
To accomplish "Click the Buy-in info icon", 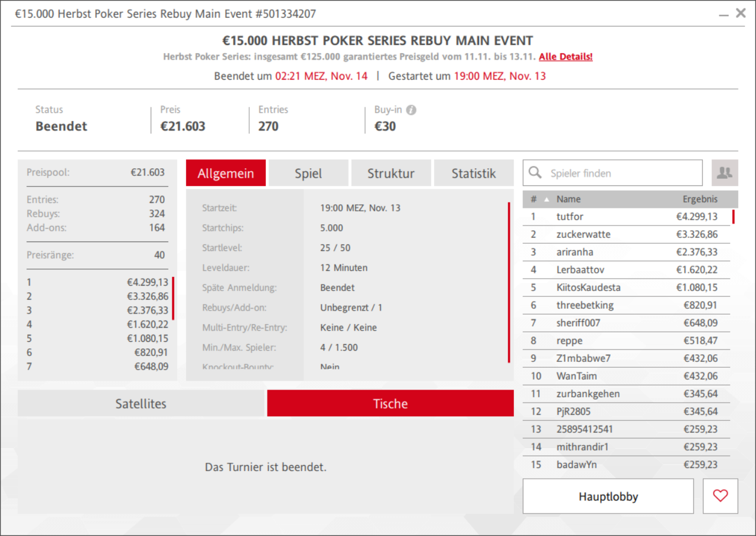I will [x=412, y=110].
